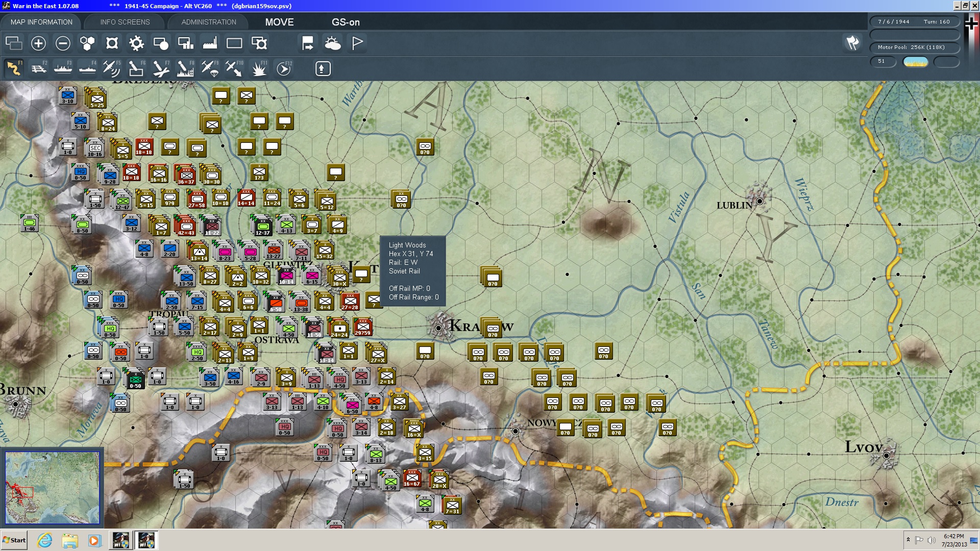Select the F3 ship mode
Screen dimensions: 980x551
coord(63,68)
